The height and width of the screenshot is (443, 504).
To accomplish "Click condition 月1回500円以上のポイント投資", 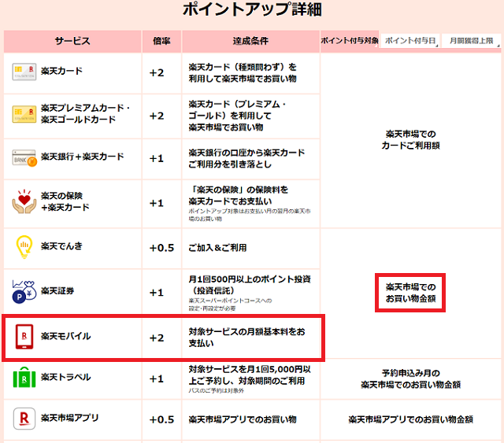I will pos(250,285).
